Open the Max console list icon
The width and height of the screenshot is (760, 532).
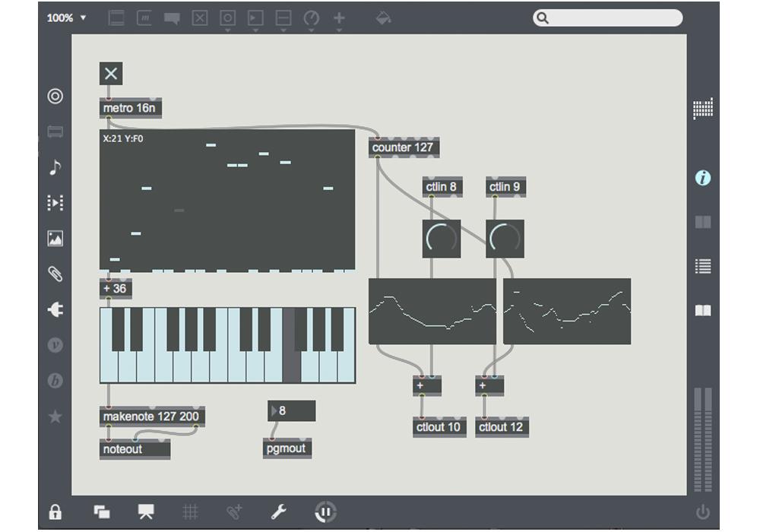(x=703, y=266)
